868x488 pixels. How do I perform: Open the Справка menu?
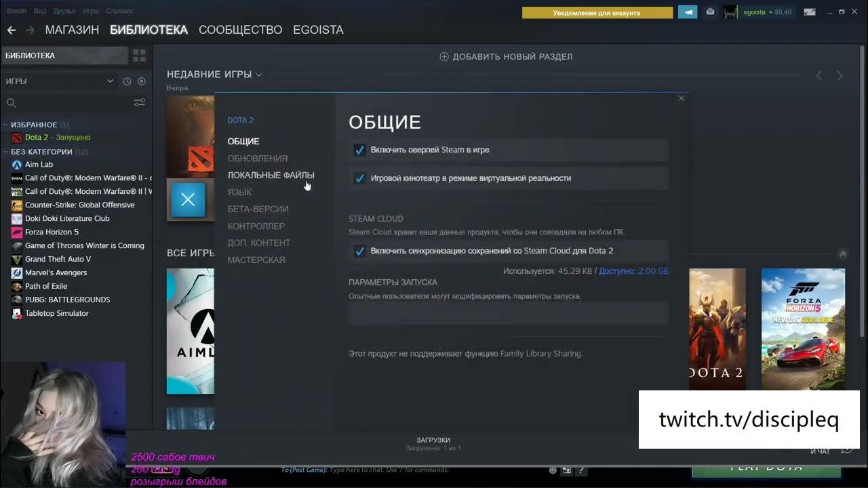click(119, 11)
